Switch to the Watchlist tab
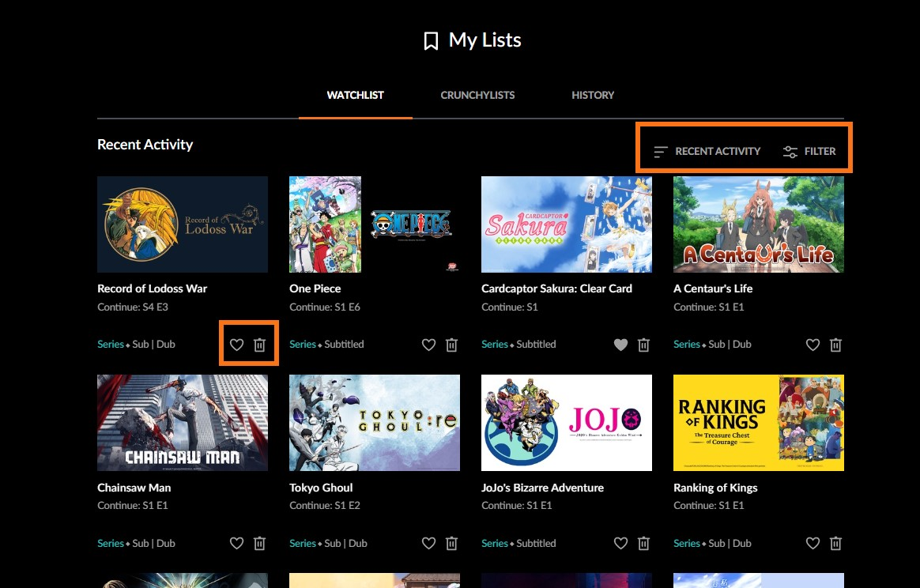 click(x=355, y=95)
